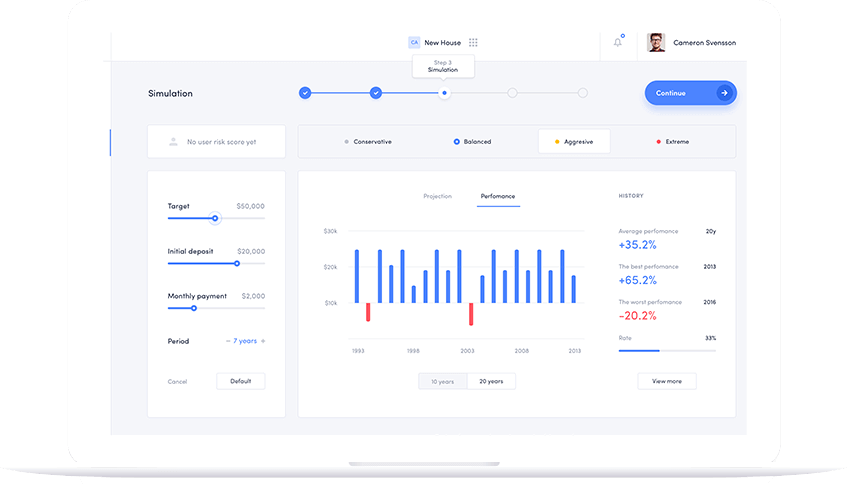Switch to the Projection tab

(437, 196)
